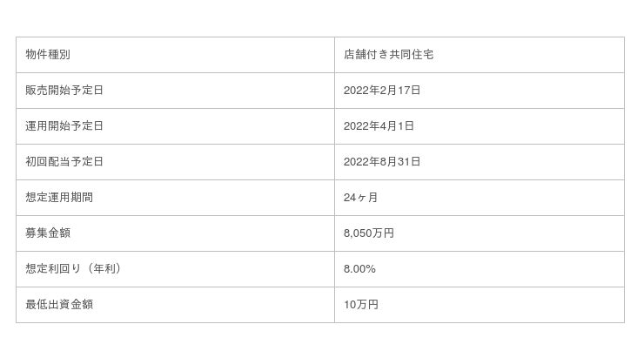Click the 想定利回り（年利） label
Viewport: 644px width, 358px height.
tap(73, 269)
